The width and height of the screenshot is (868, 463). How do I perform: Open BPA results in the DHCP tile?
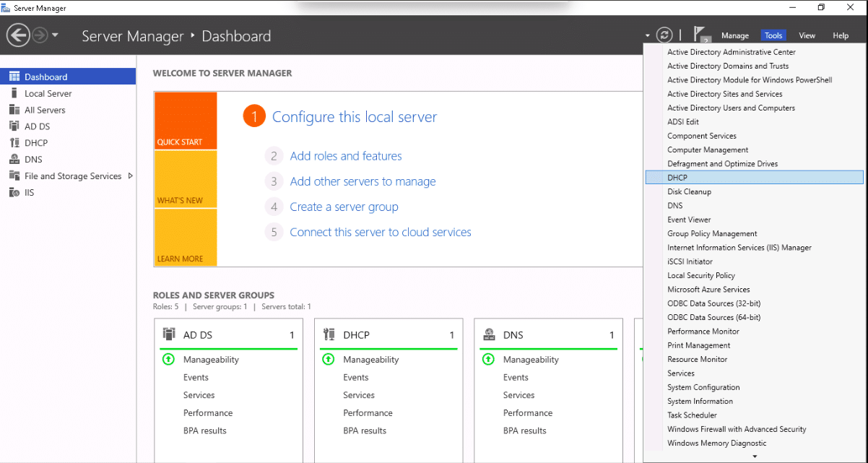[365, 430]
